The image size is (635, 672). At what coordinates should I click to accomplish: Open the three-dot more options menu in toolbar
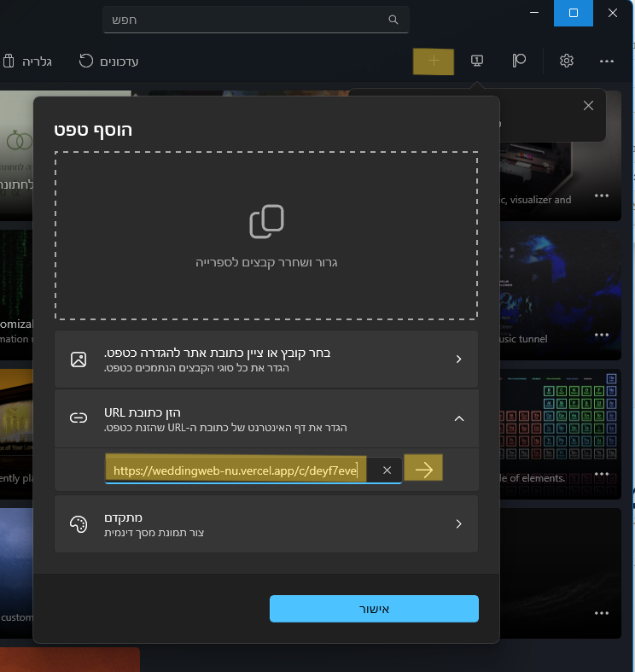coord(606,61)
